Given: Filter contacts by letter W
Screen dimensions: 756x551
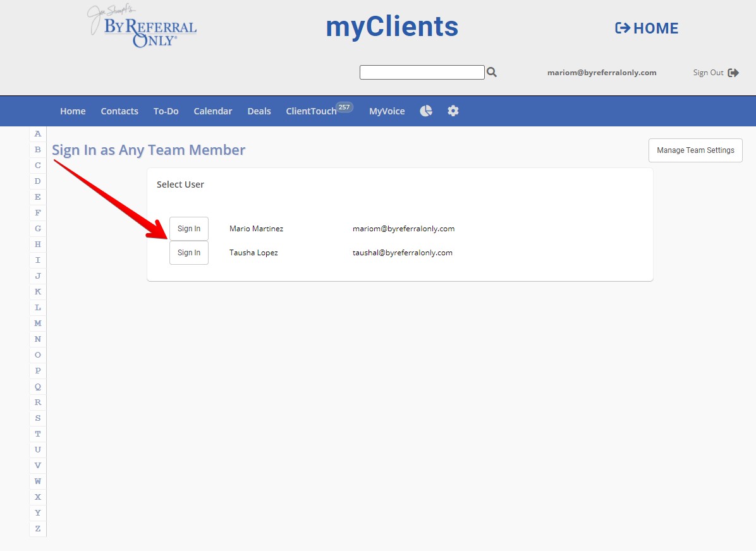Looking at the screenshot, I should tap(37, 481).
